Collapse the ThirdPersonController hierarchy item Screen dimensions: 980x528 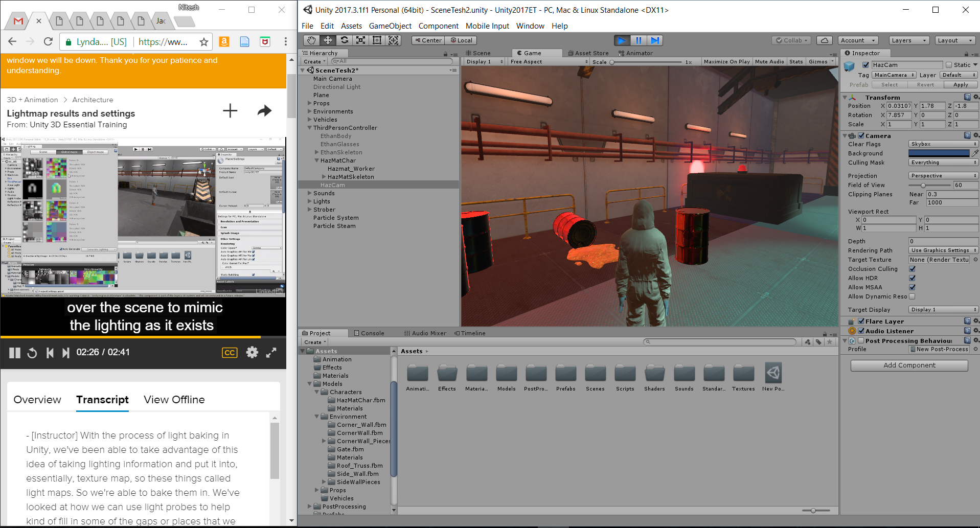310,128
